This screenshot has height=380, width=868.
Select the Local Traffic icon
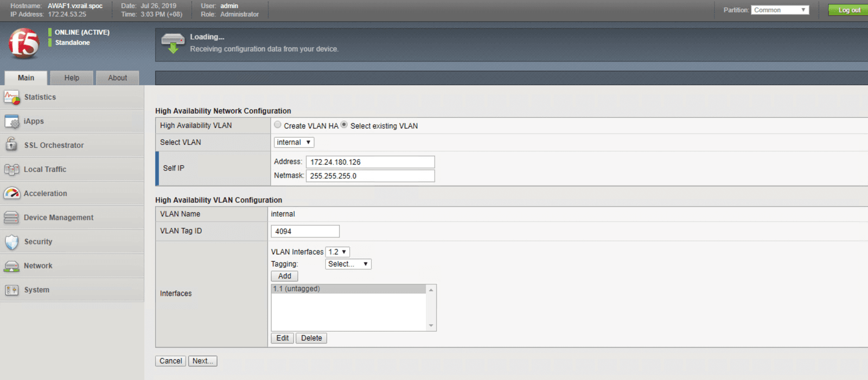(x=11, y=170)
